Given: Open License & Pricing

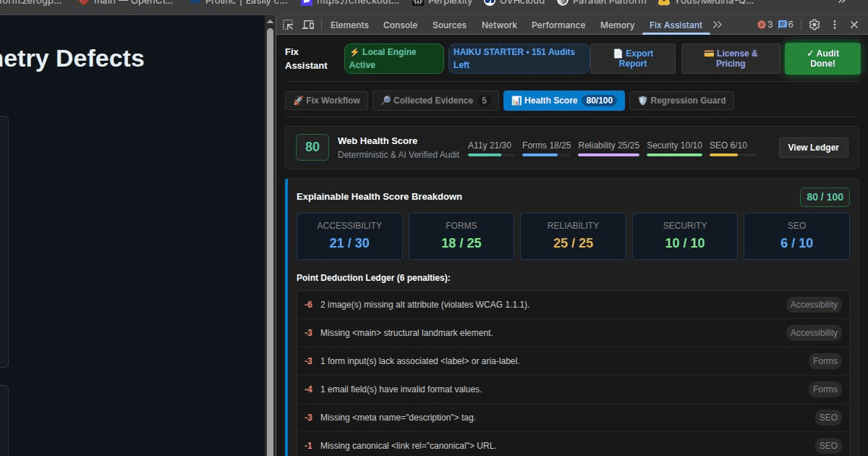Looking at the screenshot, I should 731,59.
